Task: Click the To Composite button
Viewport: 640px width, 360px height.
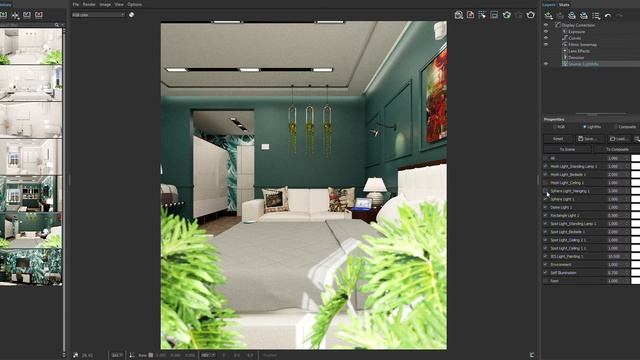Action: 617,149
